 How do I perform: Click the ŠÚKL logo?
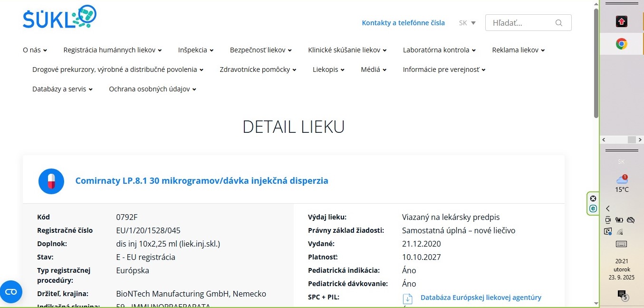coord(59,18)
